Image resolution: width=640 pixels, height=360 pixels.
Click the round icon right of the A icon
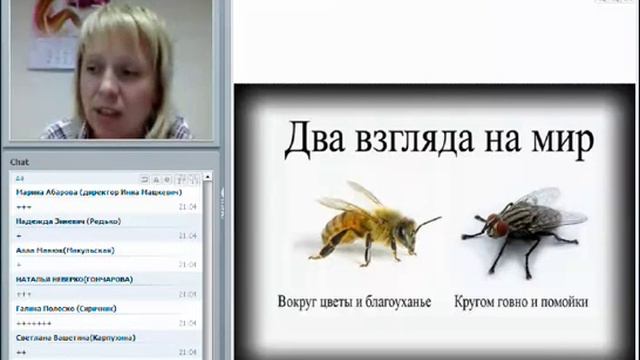tap(167, 180)
